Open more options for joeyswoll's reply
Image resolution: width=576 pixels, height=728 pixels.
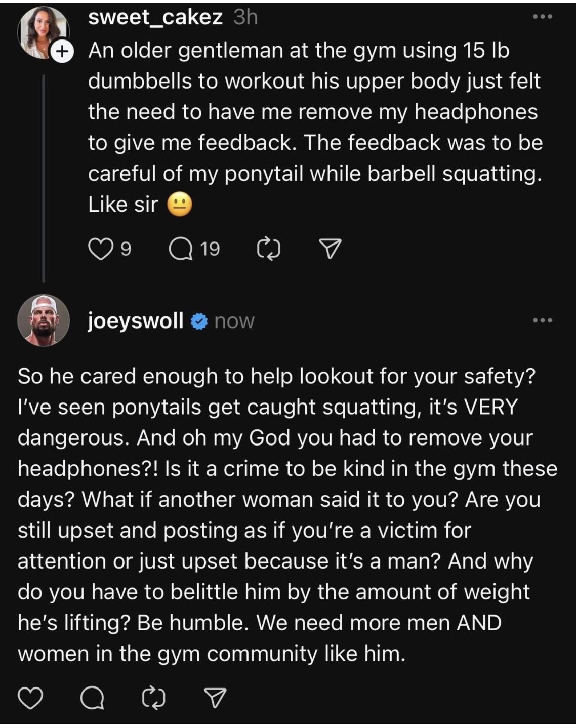pos(543,320)
